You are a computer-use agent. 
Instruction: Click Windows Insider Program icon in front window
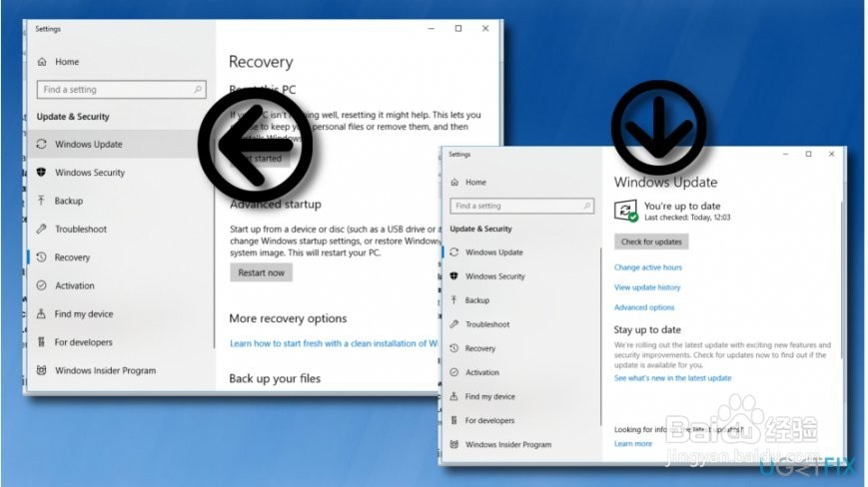(453, 444)
